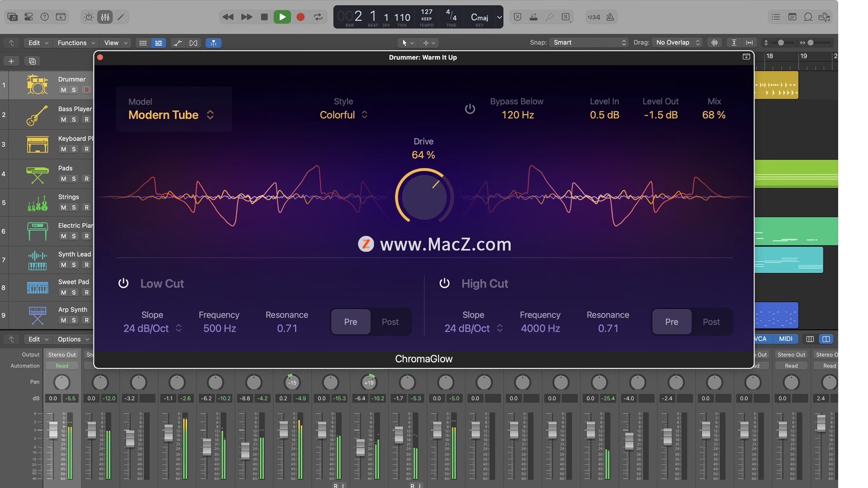The image size is (868, 488).
Task: Open the Edit menu in Tracks area
Action: point(38,43)
